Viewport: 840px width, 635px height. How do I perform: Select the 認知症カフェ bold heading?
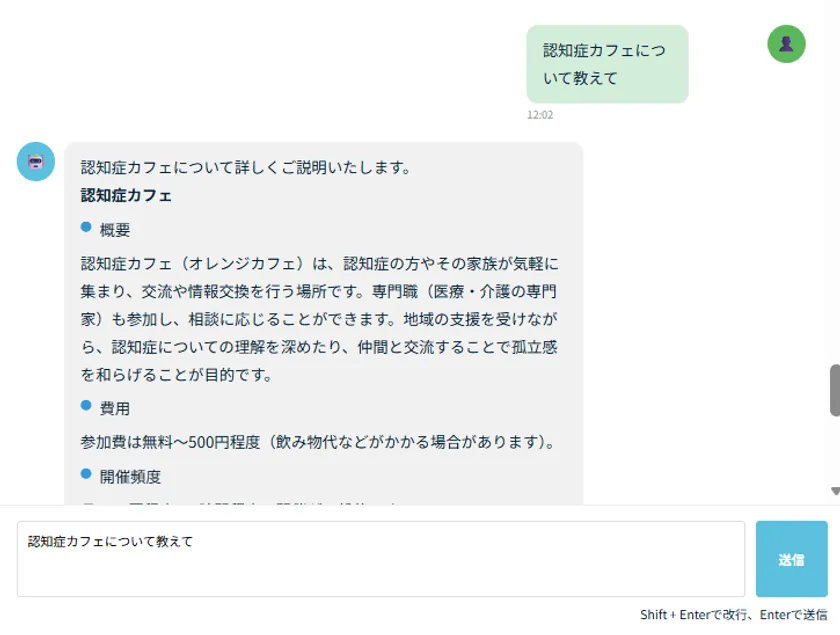pos(124,195)
